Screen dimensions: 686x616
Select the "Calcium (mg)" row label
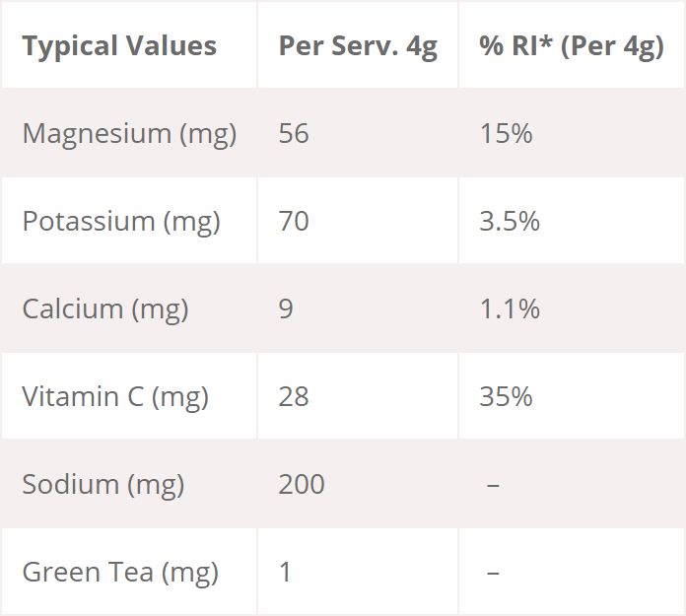pyautogui.click(x=105, y=309)
